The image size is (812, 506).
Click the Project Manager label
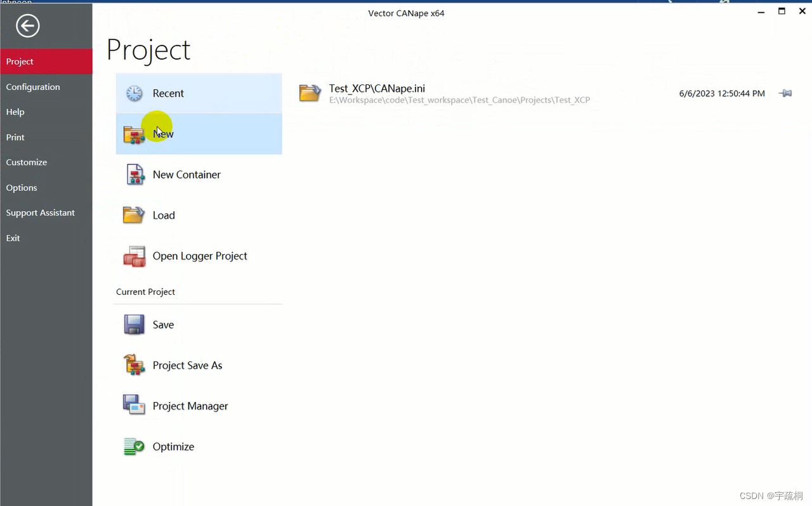click(x=190, y=406)
